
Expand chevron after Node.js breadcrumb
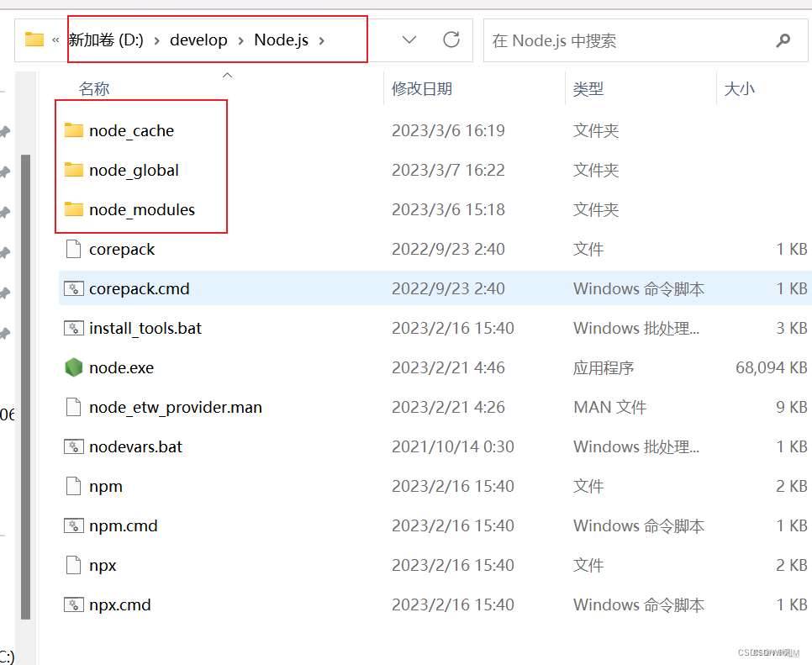tap(322, 40)
